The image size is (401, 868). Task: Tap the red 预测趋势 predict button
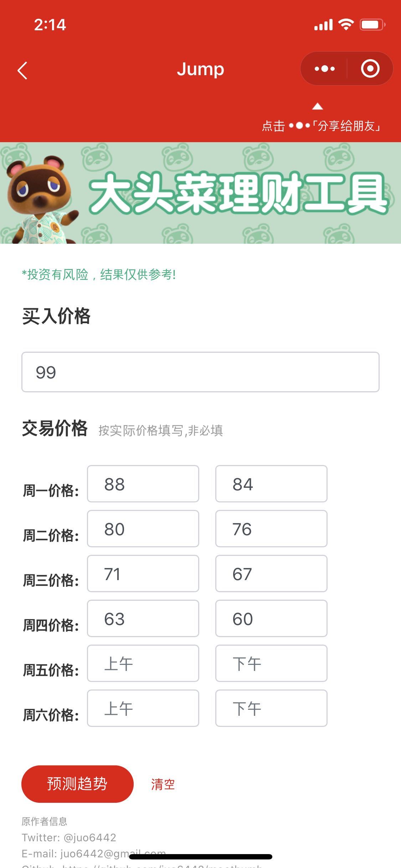point(77,784)
